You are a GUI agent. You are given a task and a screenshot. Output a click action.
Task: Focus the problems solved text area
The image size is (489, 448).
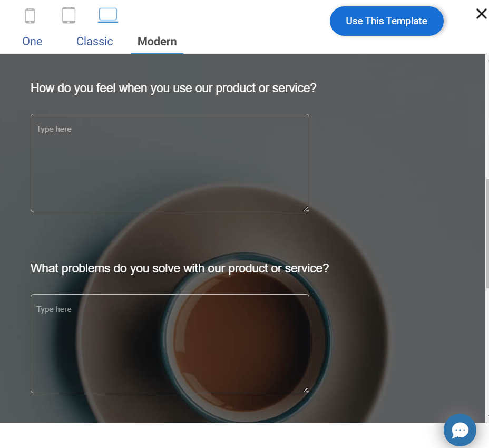pos(170,344)
